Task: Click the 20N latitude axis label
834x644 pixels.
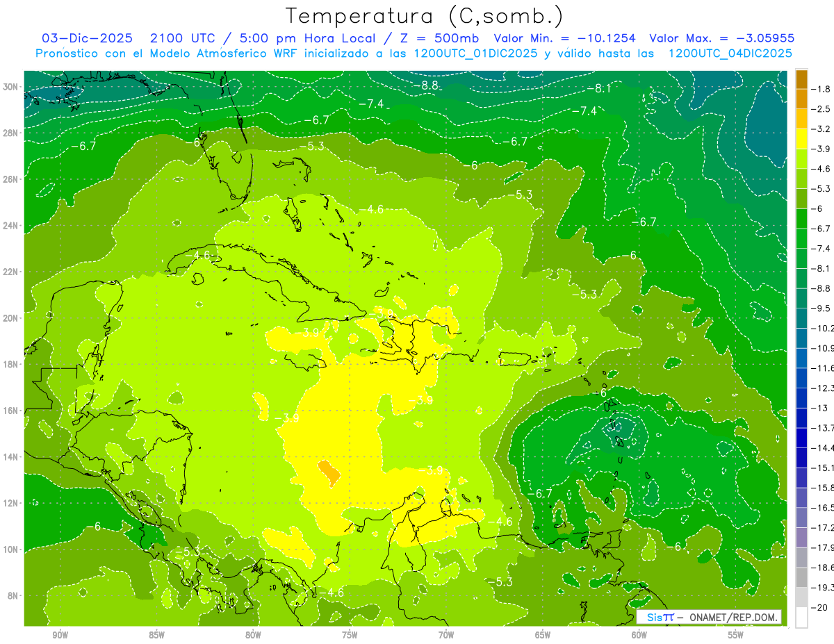Action: (12, 318)
